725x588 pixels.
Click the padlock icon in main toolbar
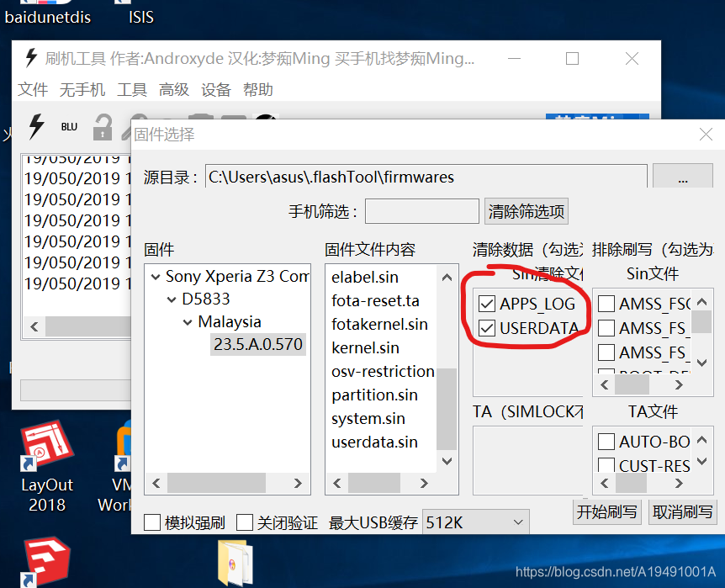click(102, 127)
